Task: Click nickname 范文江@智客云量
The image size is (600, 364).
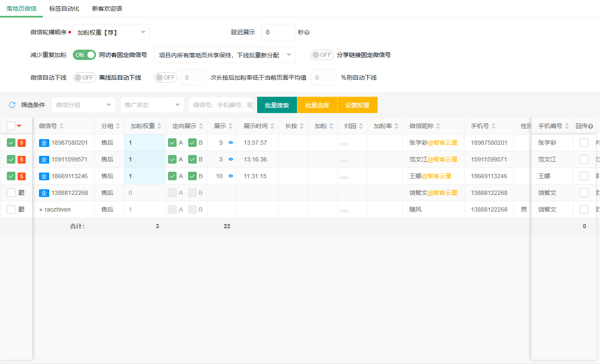Action: [433, 159]
